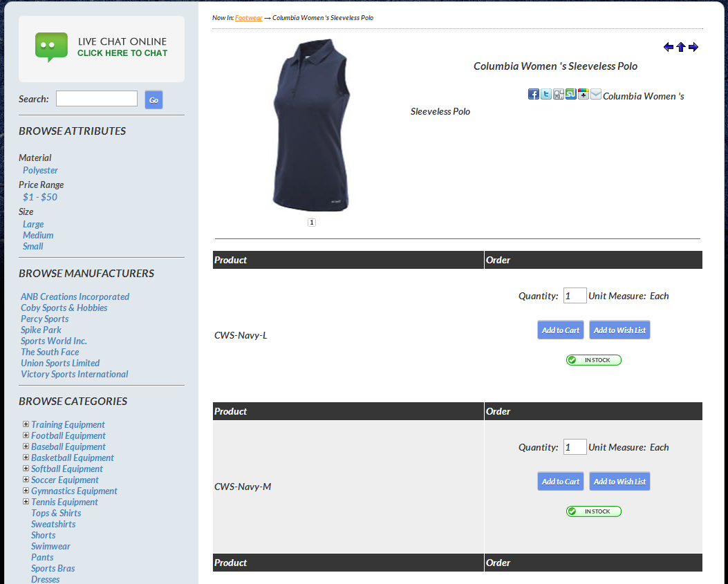The width and height of the screenshot is (728, 584).
Task: Expand Tennis Equipment category
Action: click(26, 501)
